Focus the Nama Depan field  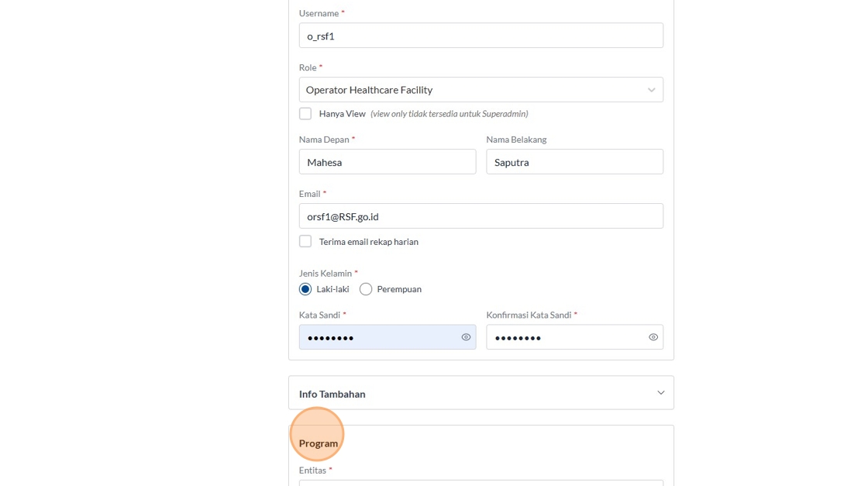(387, 162)
